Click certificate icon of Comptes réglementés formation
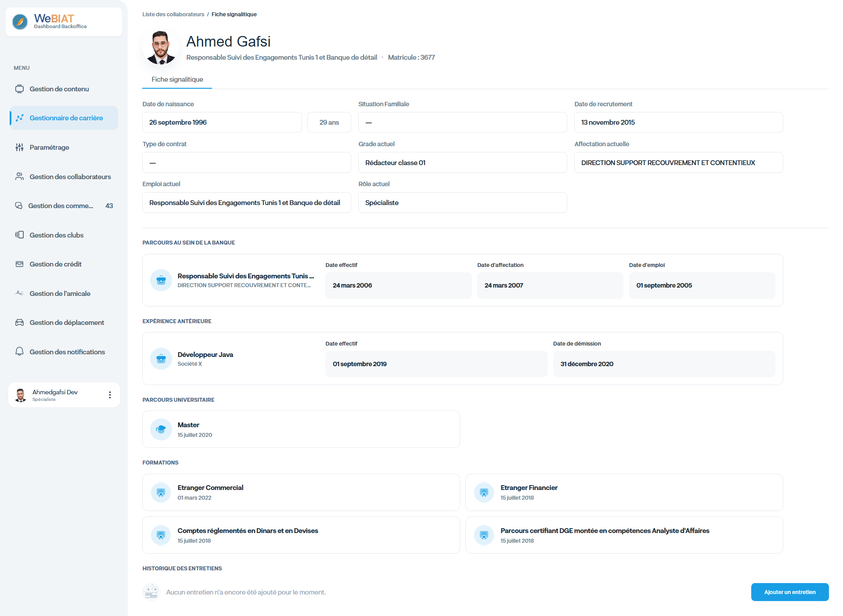This screenshot has height=616, width=843. tap(161, 535)
